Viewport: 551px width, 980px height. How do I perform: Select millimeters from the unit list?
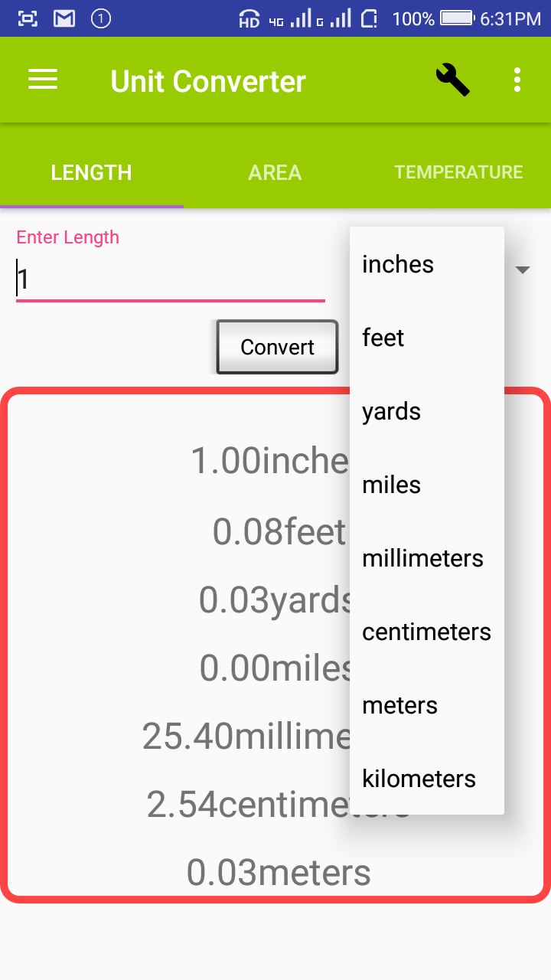[422, 558]
